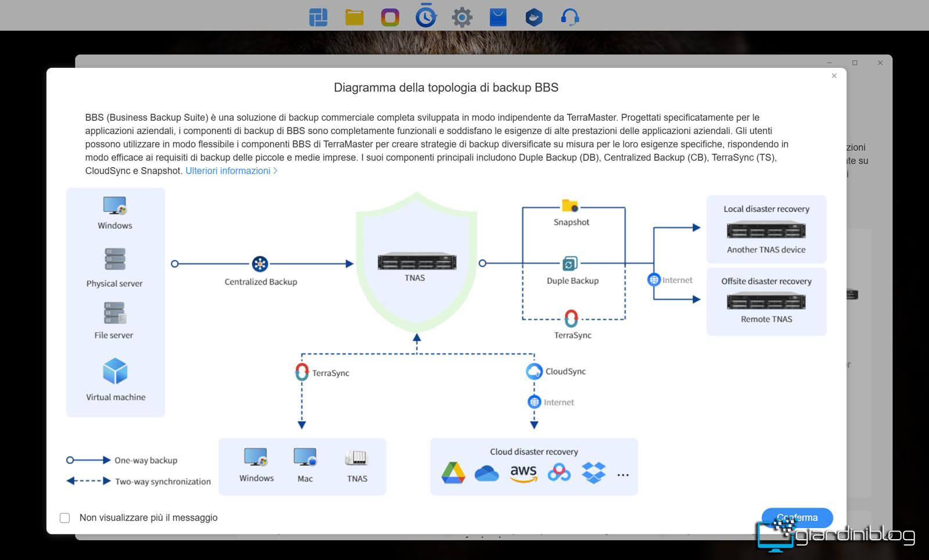Open the Docker whale icon in the dock
Viewport: 929px width, 560px height.
[x=534, y=17]
